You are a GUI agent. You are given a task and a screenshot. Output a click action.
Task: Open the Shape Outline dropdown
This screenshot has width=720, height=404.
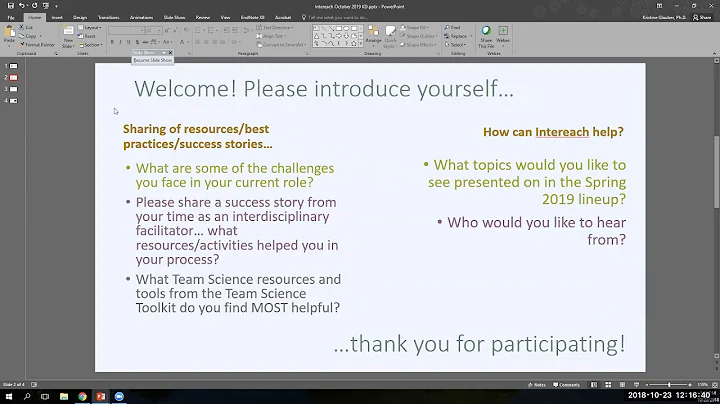tap(417, 36)
